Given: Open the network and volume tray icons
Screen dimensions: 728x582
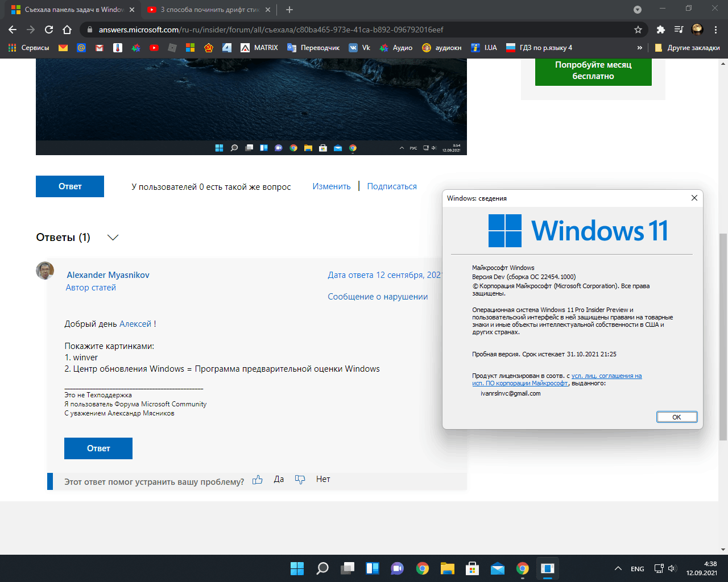Looking at the screenshot, I should (665, 568).
